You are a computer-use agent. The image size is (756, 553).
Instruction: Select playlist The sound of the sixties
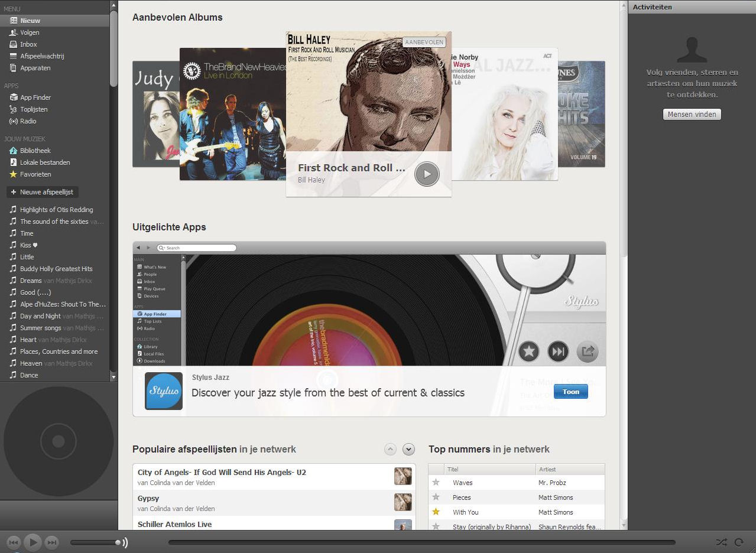(x=54, y=222)
